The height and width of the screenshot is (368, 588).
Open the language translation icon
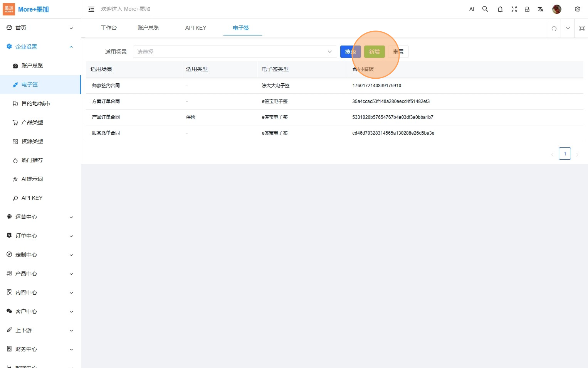[541, 9]
